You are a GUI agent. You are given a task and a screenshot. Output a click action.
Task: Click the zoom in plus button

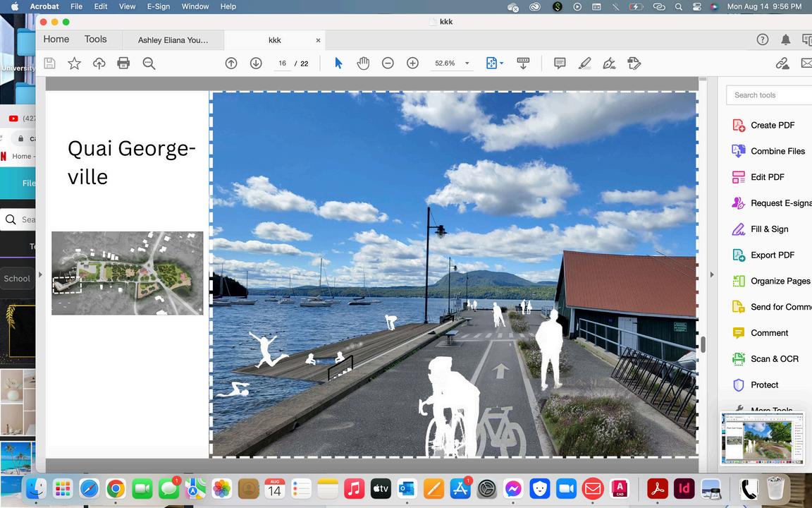pos(413,64)
